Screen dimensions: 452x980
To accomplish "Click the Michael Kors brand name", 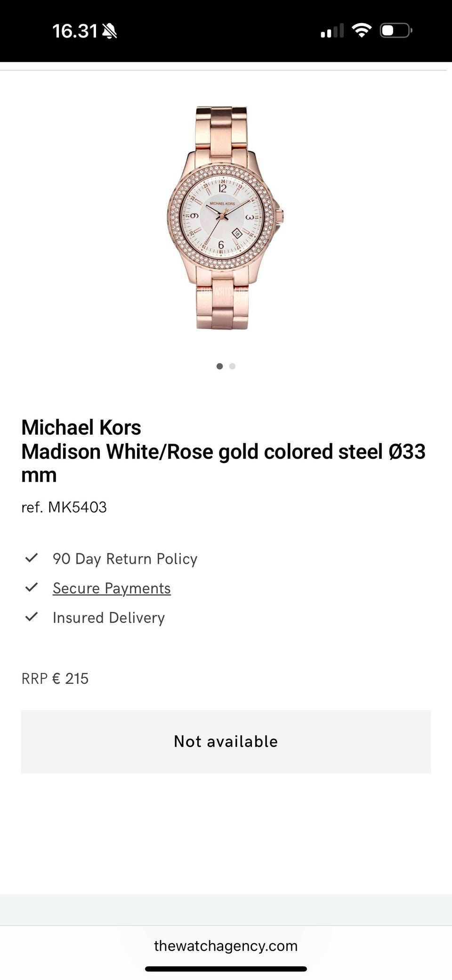I will pyautogui.click(x=81, y=428).
